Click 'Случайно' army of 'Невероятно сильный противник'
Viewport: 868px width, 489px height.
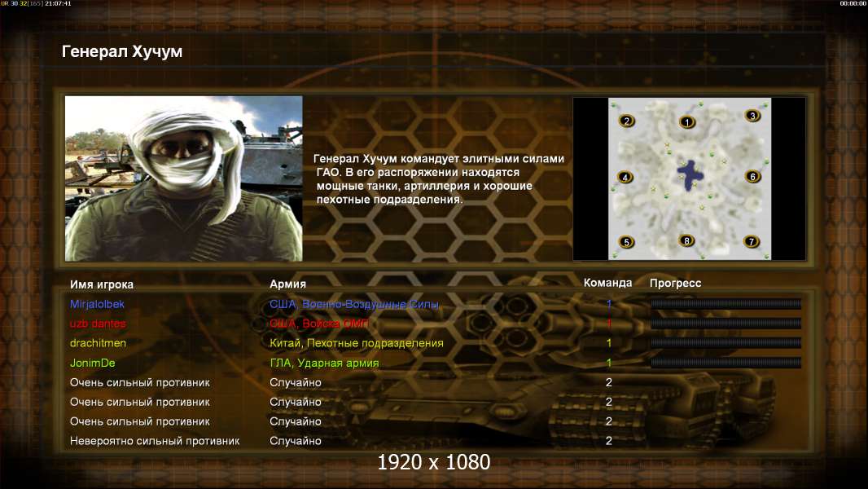296,442
